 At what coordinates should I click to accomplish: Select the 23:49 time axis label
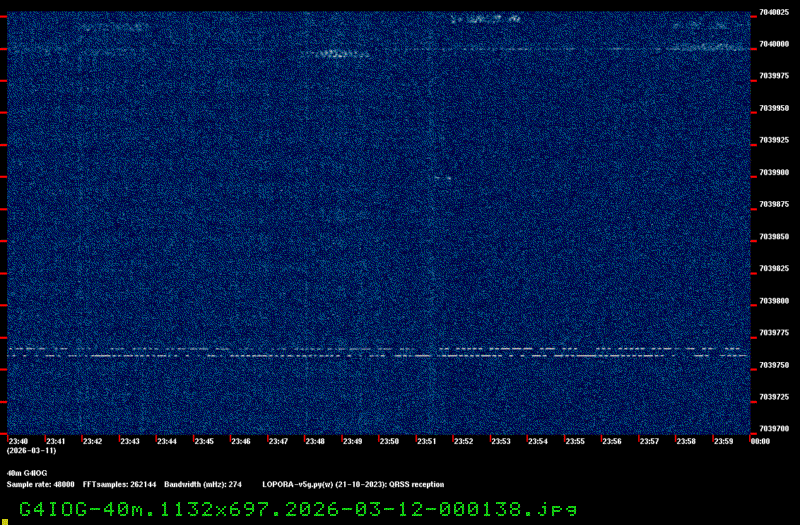tap(353, 441)
